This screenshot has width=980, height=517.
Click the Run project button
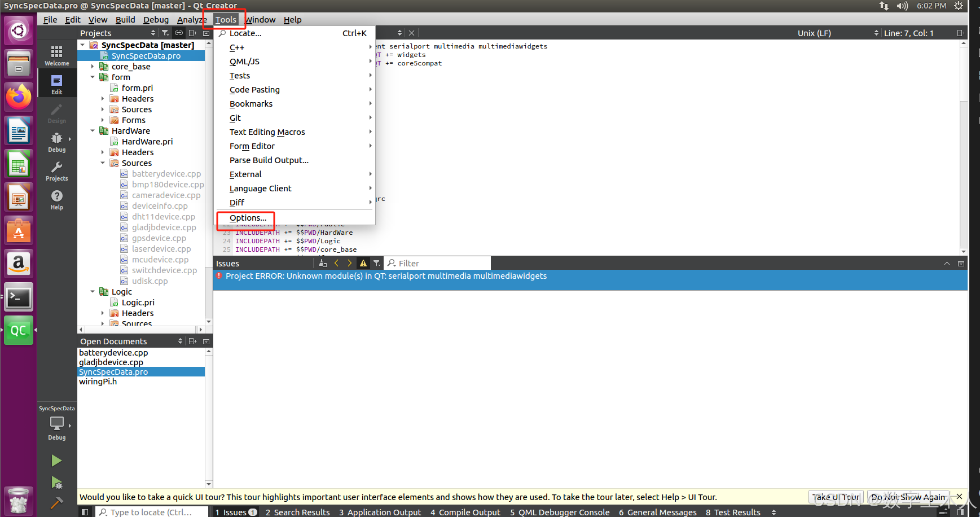click(56, 461)
